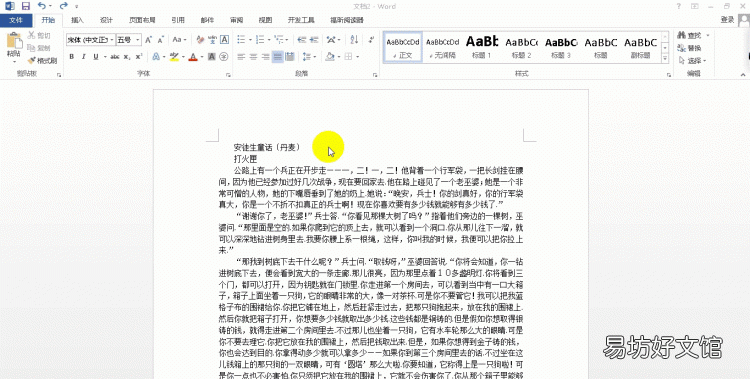Align text left
This screenshot has width=750, height=379.
[241, 57]
